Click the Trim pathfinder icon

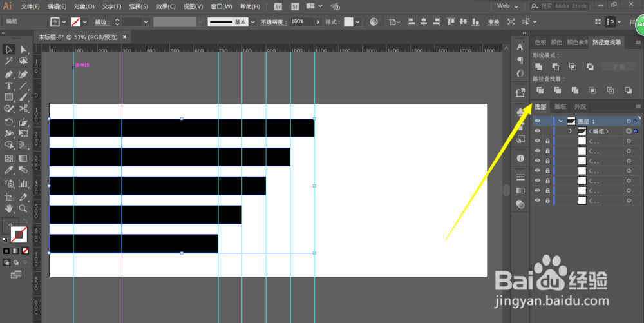pyautogui.click(x=557, y=90)
